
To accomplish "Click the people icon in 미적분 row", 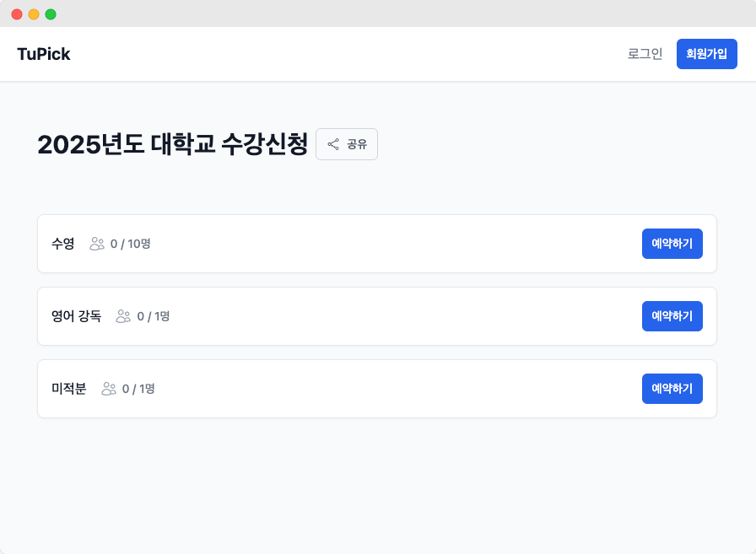I will click(x=109, y=389).
